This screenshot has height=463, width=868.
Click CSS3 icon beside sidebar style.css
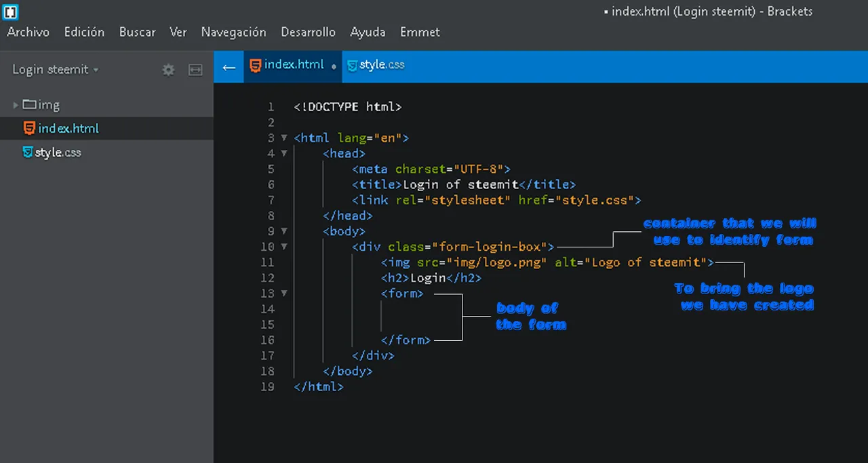(28, 153)
